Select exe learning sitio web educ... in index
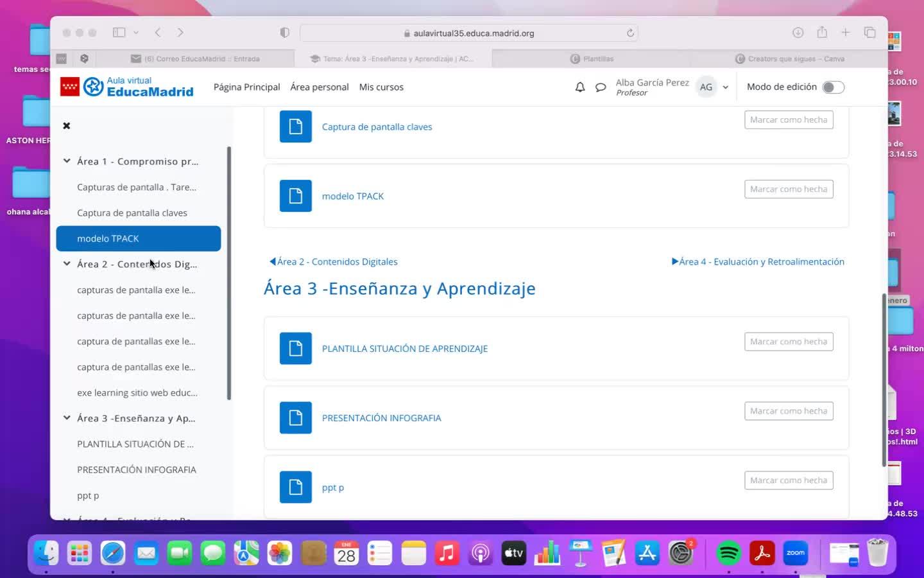Image resolution: width=924 pixels, height=578 pixels. [x=139, y=392]
